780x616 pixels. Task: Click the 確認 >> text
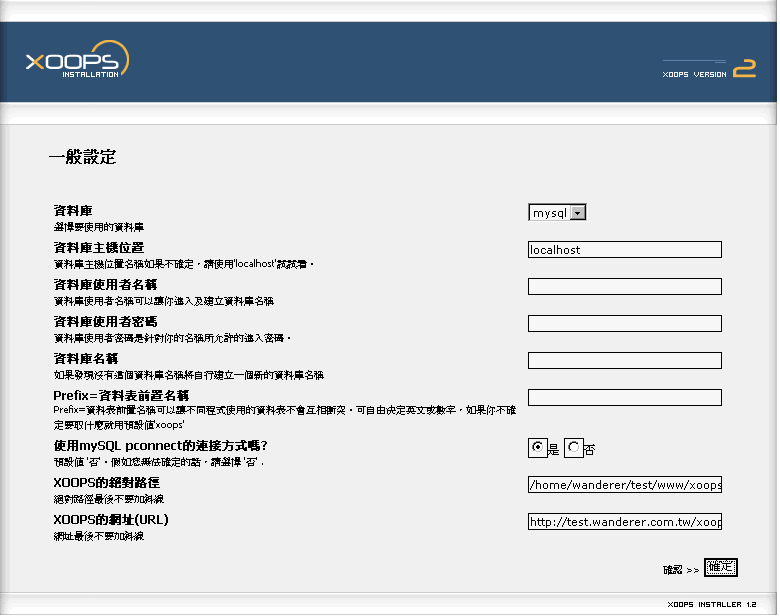pyautogui.click(x=680, y=569)
